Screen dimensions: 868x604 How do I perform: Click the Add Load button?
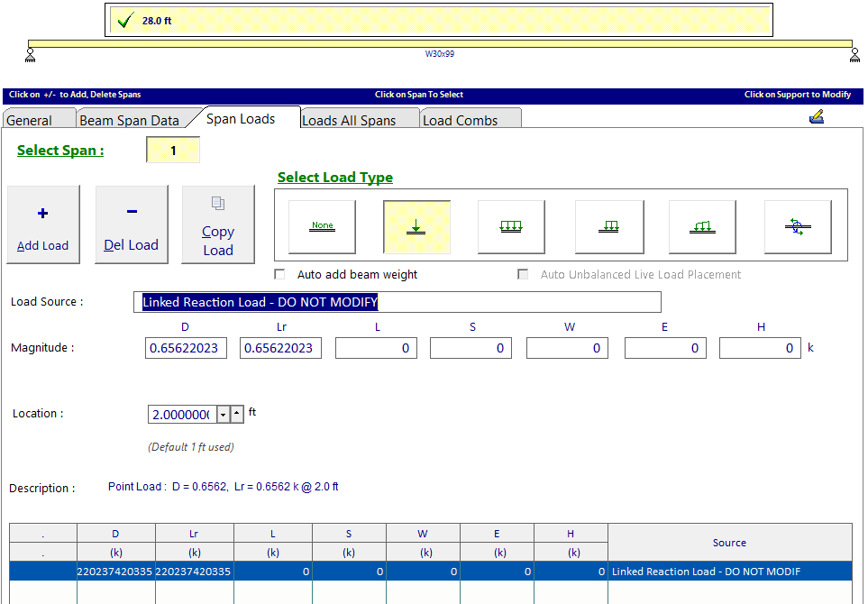[x=43, y=224]
